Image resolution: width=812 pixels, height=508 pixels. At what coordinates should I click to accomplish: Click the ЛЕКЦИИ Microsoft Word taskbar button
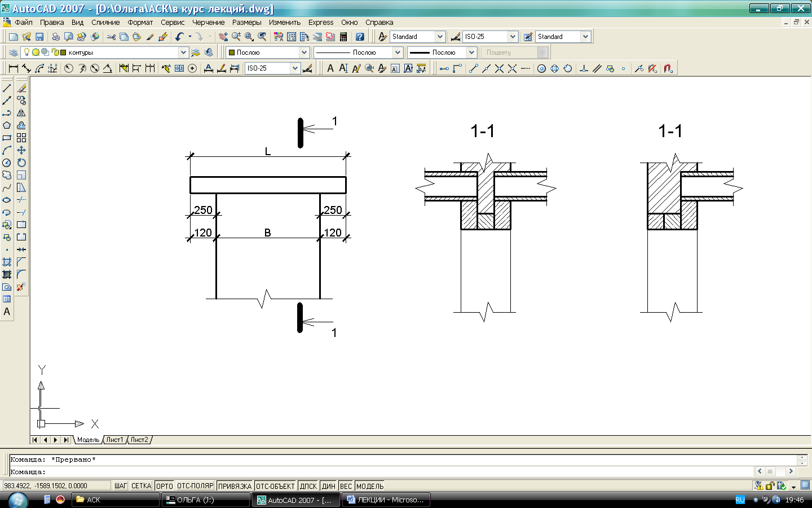(386, 500)
